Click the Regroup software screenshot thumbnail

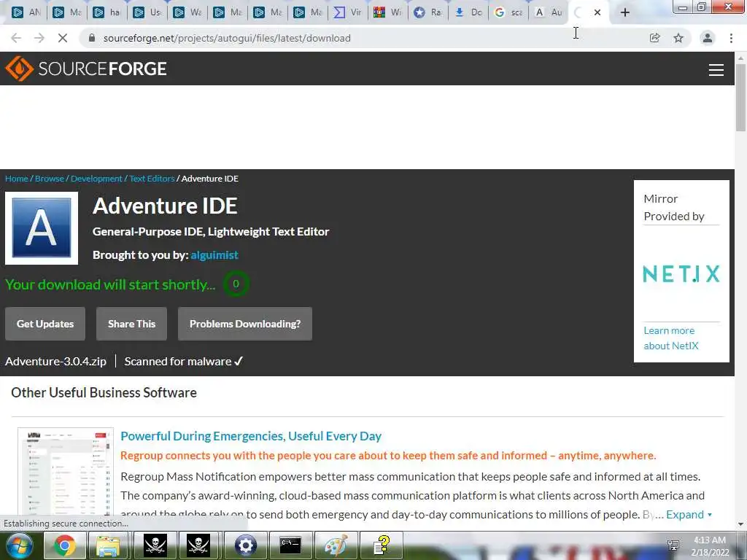(x=66, y=472)
